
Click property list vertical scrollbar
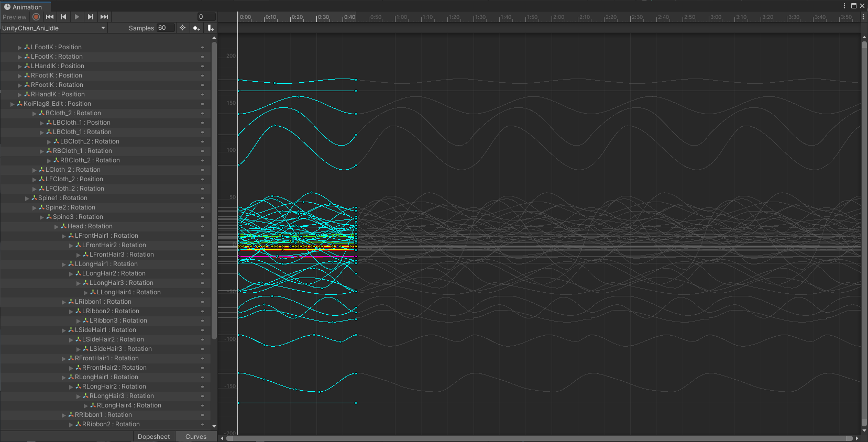click(214, 191)
